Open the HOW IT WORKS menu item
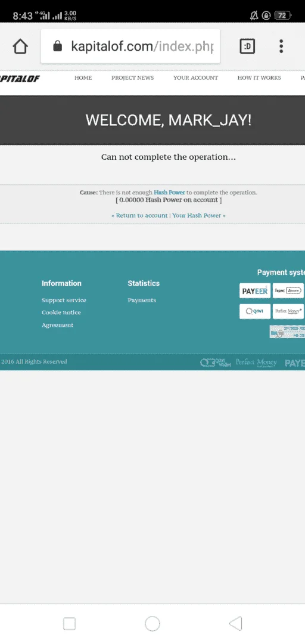This screenshot has width=305, height=644. click(260, 78)
